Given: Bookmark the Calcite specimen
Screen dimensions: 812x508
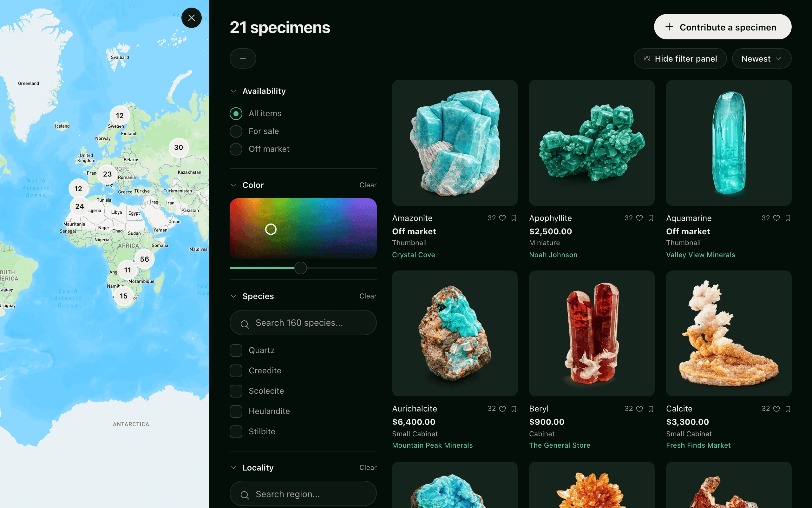Looking at the screenshot, I should 788,409.
